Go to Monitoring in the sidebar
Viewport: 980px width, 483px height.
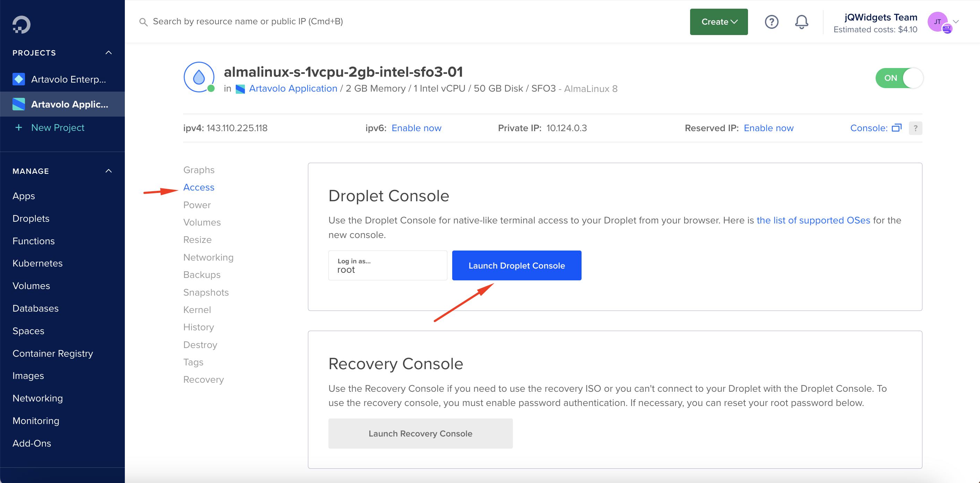coord(36,421)
